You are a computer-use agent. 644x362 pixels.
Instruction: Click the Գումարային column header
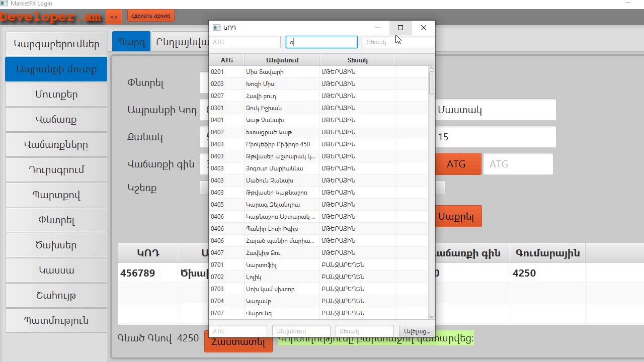click(x=547, y=253)
